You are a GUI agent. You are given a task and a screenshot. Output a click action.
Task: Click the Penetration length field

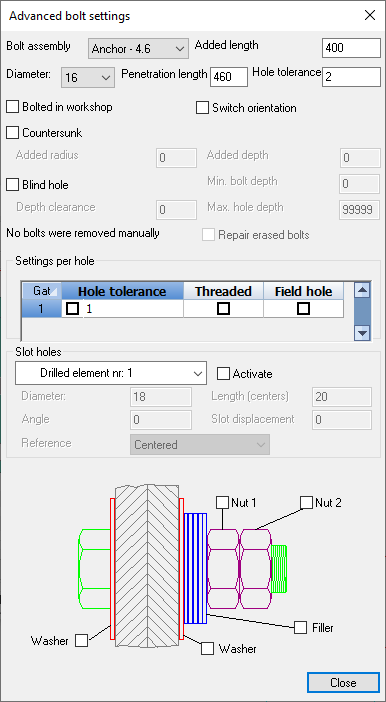(x=229, y=77)
